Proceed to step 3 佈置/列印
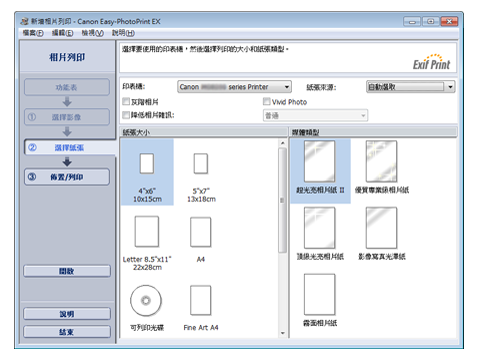 [67, 177]
